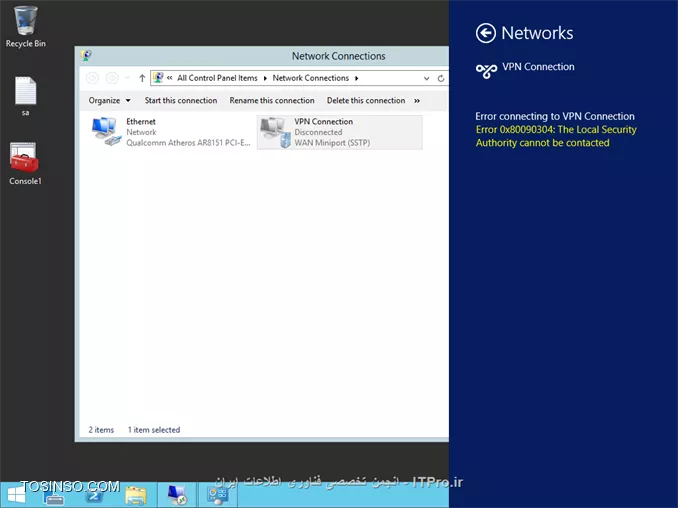
Task: Click the Back navigation arrow
Action: (93, 78)
